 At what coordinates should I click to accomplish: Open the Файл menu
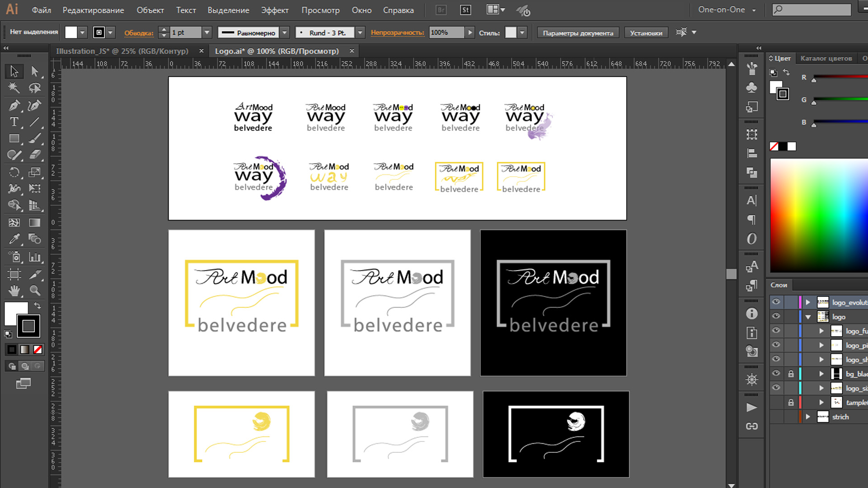pos(42,10)
